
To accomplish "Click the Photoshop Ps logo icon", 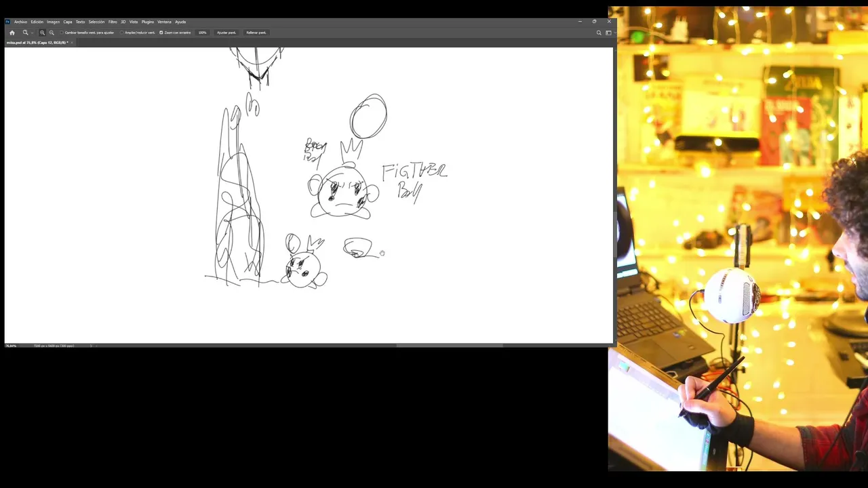I will point(7,22).
